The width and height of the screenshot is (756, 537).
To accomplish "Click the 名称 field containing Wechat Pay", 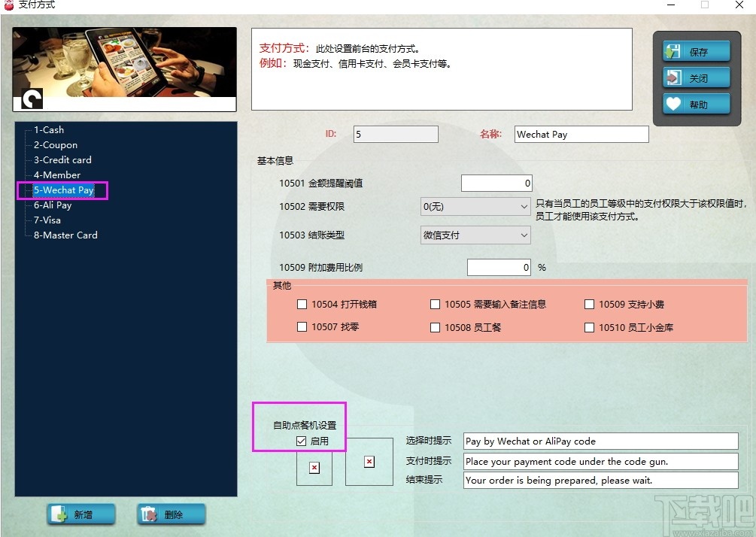I will pyautogui.click(x=581, y=134).
